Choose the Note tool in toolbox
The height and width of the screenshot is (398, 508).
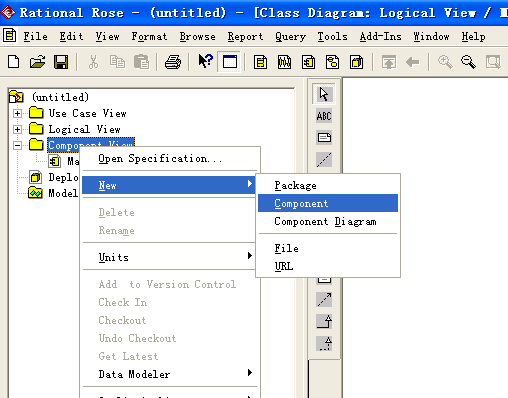[x=324, y=137]
